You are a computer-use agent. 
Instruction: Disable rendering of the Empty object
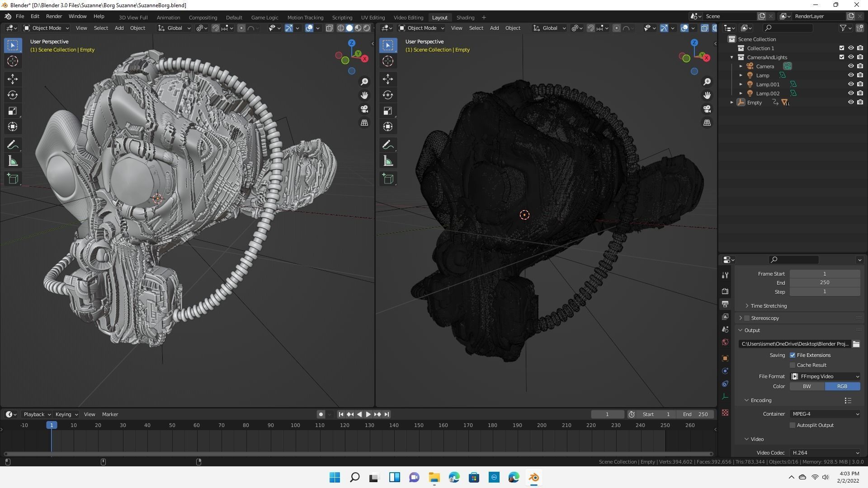pos(860,102)
